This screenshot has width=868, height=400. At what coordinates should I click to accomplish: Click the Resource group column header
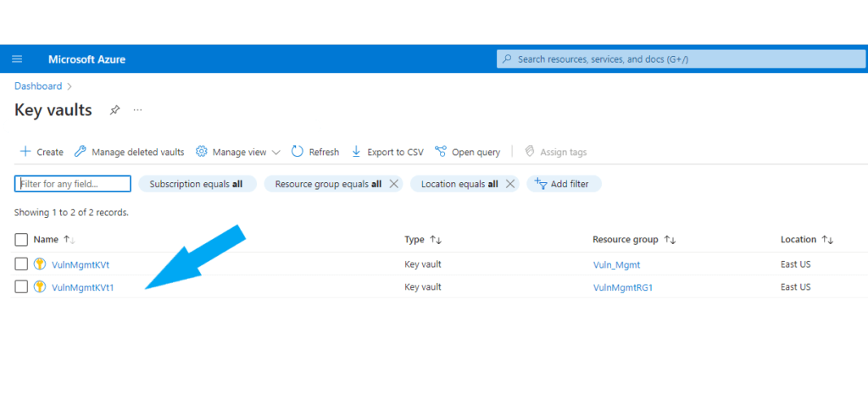[626, 240]
